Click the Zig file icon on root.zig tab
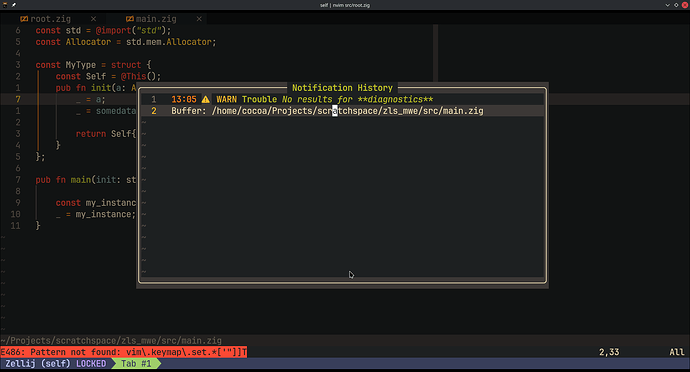This screenshot has width=690, height=372. click(x=24, y=19)
